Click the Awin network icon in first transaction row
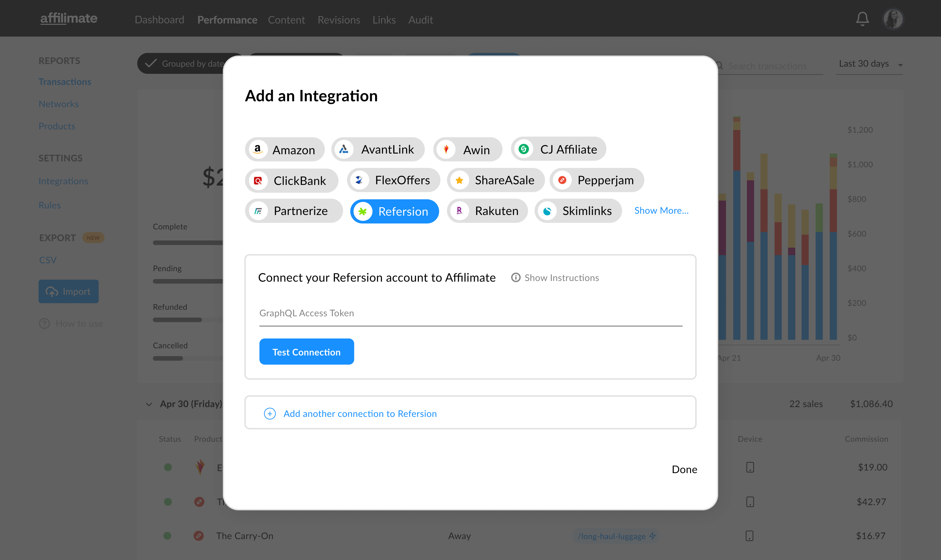 [x=200, y=467]
